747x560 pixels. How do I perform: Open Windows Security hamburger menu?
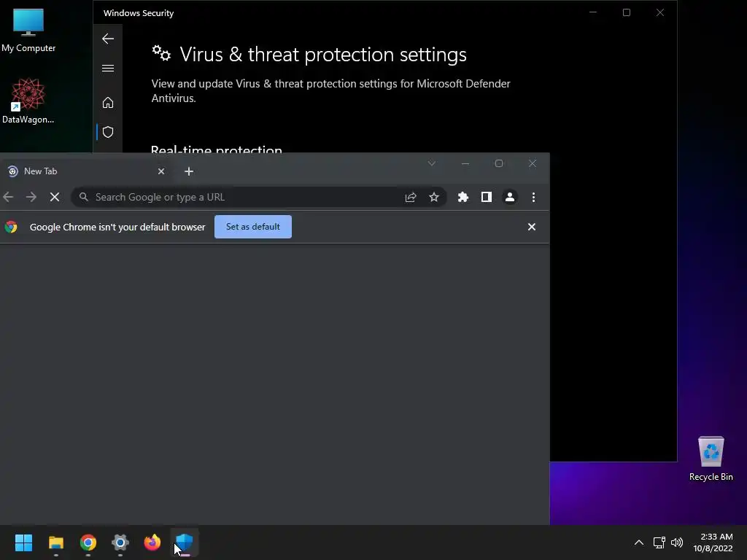[108, 68]
